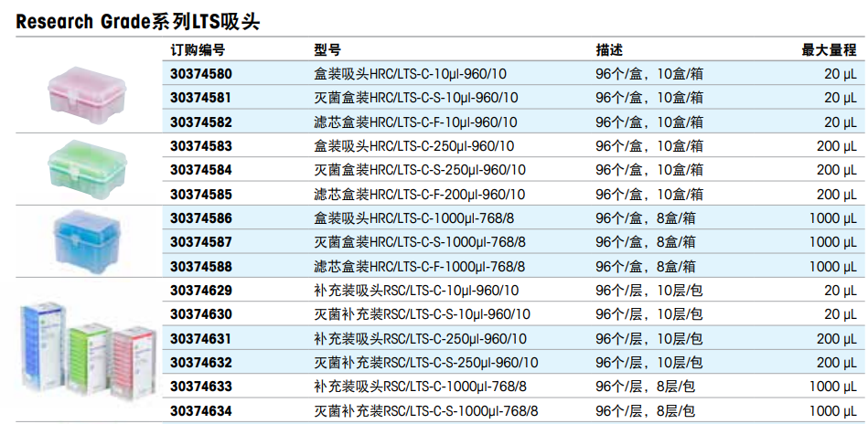The width and height of the screenshot is (868, 424).
Task: Click max range '1000 µL' in row 30374634
Action: click(x=833, y=410)
